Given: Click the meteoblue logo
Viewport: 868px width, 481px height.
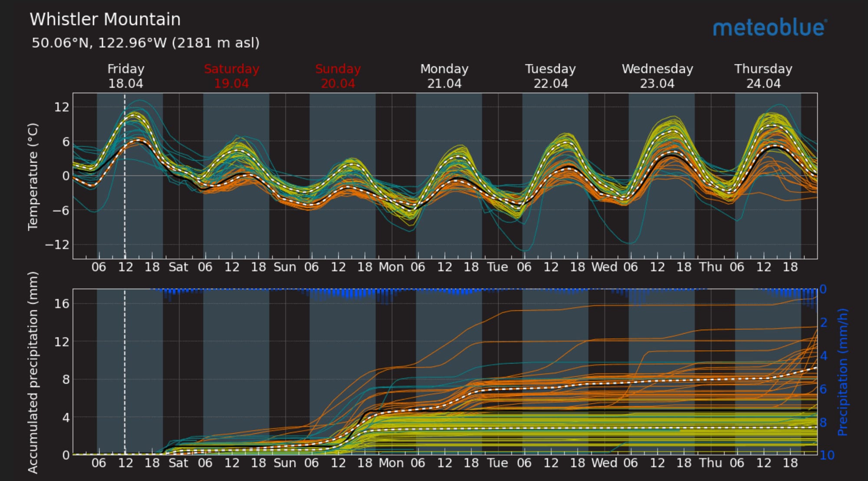Looking at the screenshot, I should (769, 28).
